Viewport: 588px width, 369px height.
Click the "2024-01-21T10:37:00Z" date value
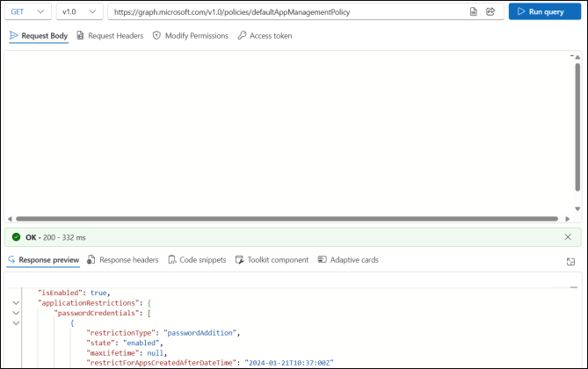point(289,363)
